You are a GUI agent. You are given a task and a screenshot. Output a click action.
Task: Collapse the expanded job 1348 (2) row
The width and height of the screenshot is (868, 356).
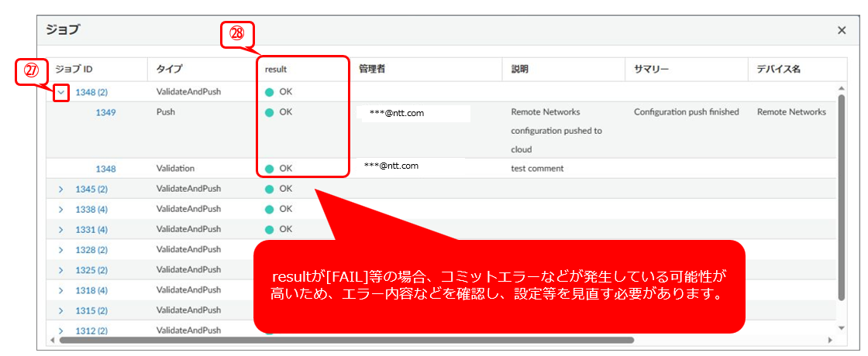pos(61,92)
